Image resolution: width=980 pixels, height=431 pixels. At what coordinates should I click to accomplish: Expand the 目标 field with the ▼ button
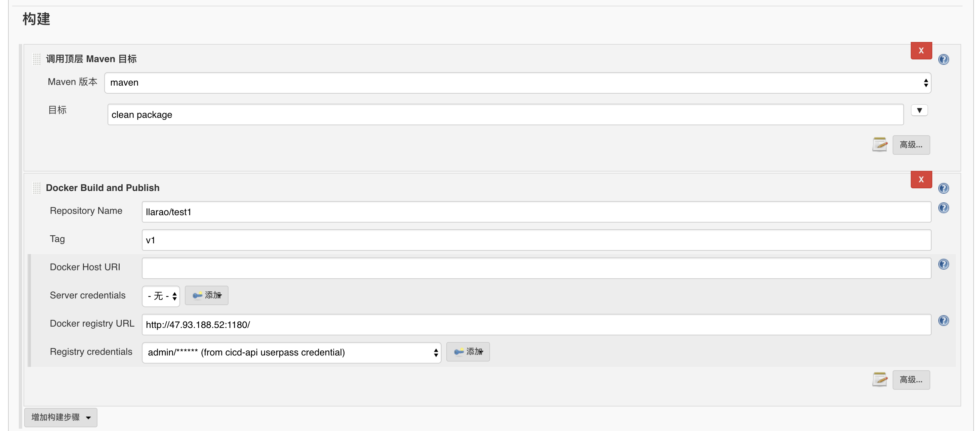pyautogui.click(x=919, y=110)
